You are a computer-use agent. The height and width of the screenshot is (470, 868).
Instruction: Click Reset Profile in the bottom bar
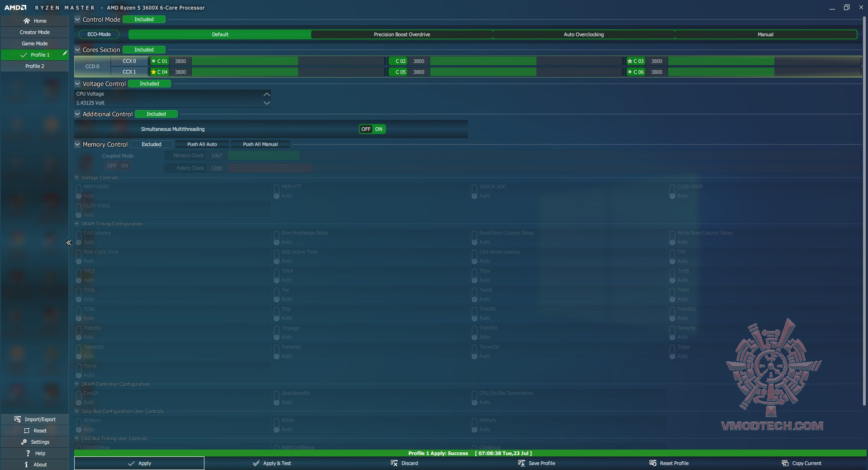669,463
